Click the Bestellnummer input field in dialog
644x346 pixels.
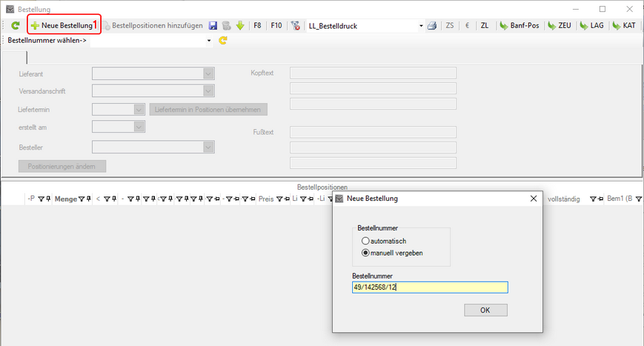(x=430, y=287)
